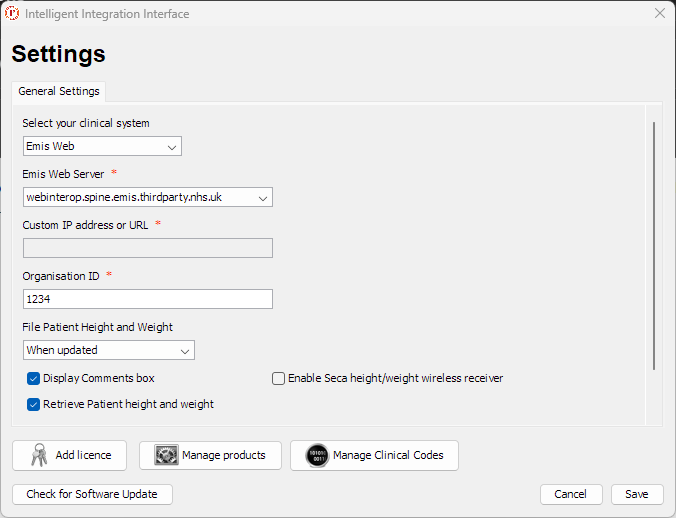676x518 pixels.
Task: Uncheck Display Comments box
Action: coord(33,379)
